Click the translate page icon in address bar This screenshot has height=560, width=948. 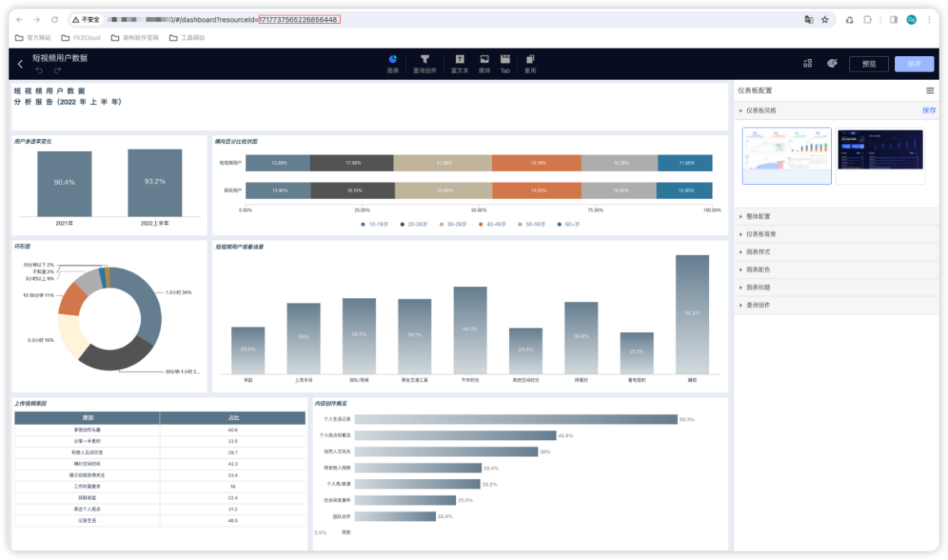point(809,19)
